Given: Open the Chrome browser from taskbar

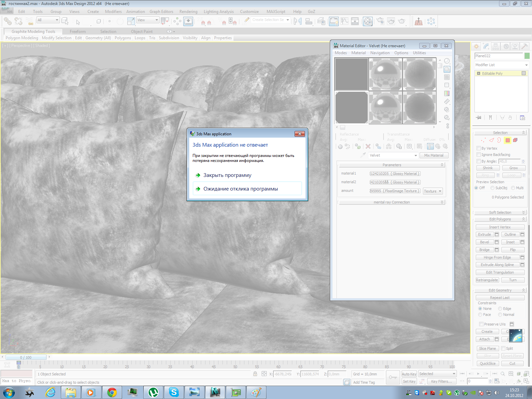Looking at the screenshot, I should (x=112, y=393).
